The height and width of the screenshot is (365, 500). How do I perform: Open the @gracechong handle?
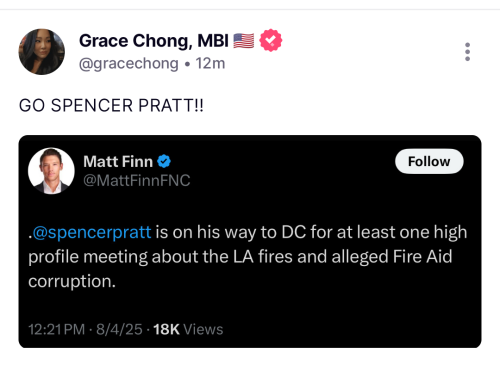coord(129,63)
